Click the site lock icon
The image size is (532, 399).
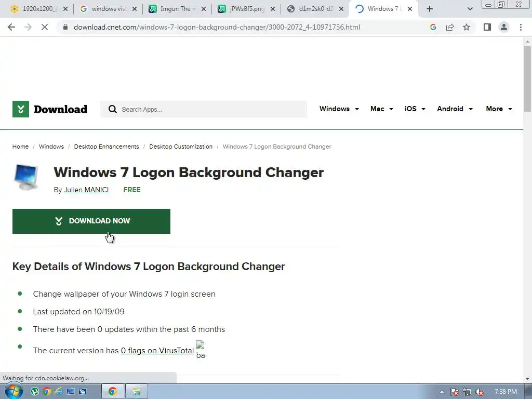click(65, 27)
